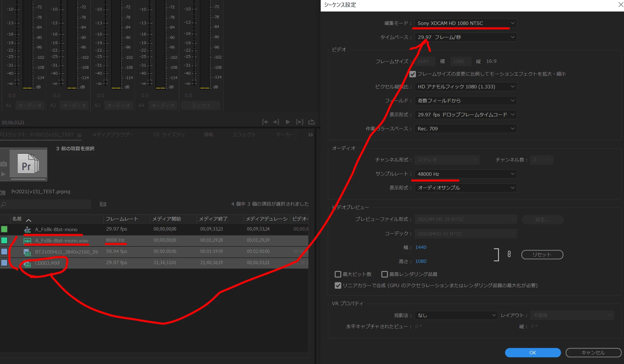Viewport: 624px width, 364px height.
Task: Click the green label swatch of A_Fs8k-8bit-mono
Action: 4,229
